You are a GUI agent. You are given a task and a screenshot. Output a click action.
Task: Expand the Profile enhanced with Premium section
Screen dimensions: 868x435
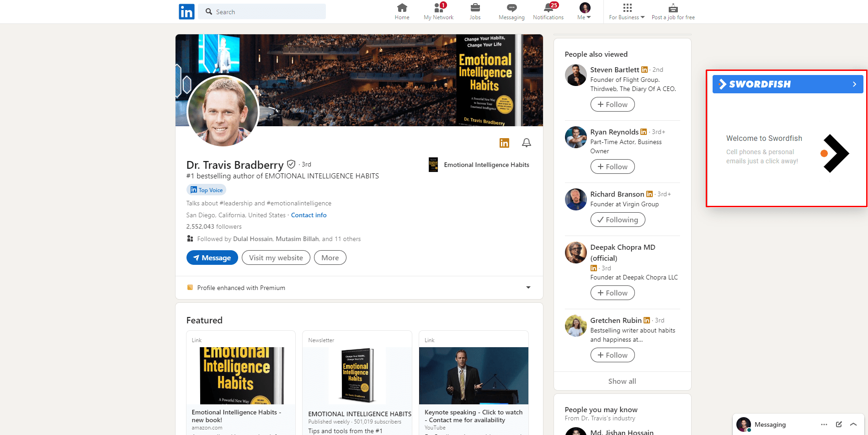(528, 288)
